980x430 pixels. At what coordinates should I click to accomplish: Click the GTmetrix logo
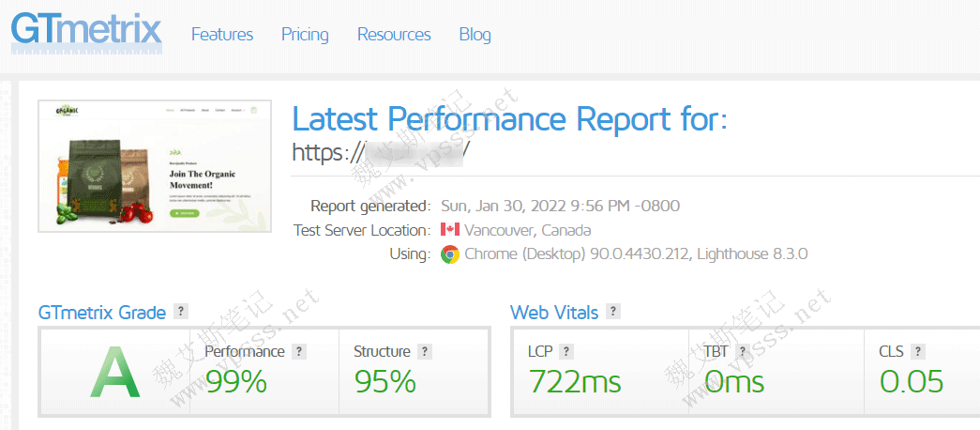click(86, 33)
